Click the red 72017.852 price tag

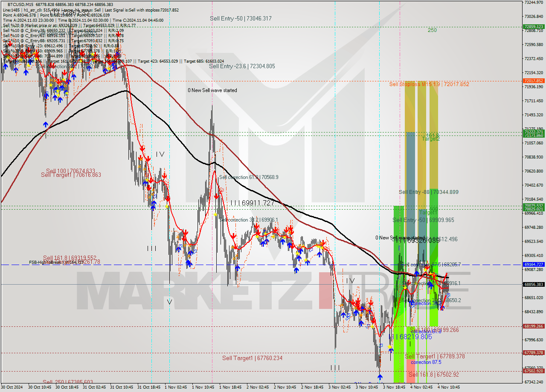coord(533,81)
